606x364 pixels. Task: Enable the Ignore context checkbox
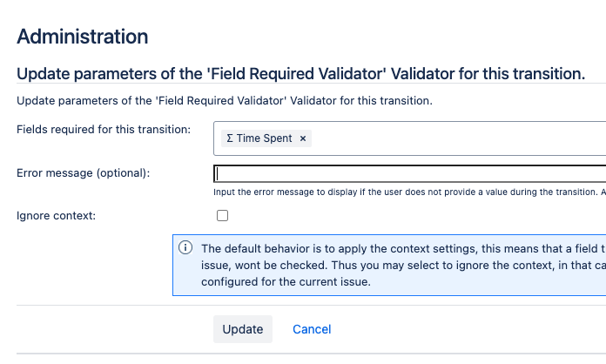(x=223, y=216)
